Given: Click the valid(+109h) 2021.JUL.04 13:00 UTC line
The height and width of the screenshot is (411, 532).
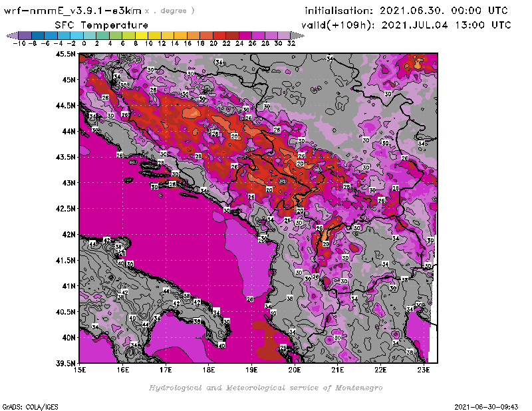Looking at the screenshot, I should click(x=406, y=25).
